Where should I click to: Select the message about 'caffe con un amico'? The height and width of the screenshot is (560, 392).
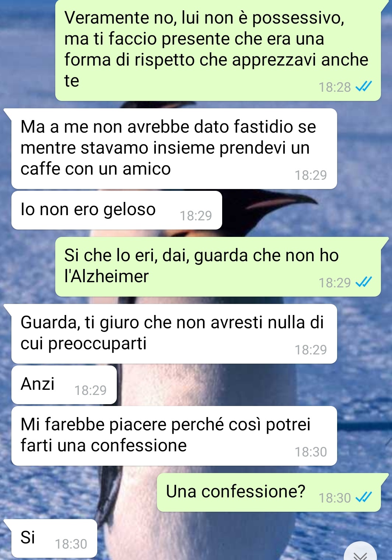174,149
